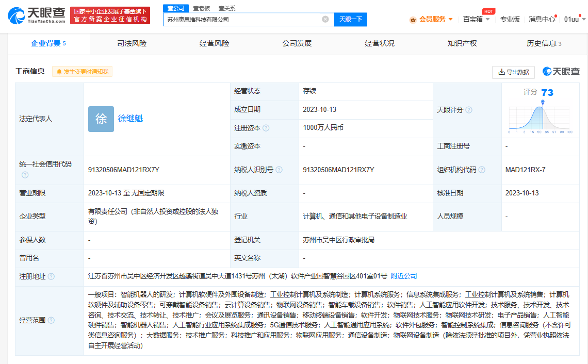588x364 pixels.
Task: Select the 司法风险 tab
Action: tap(132, 43)
